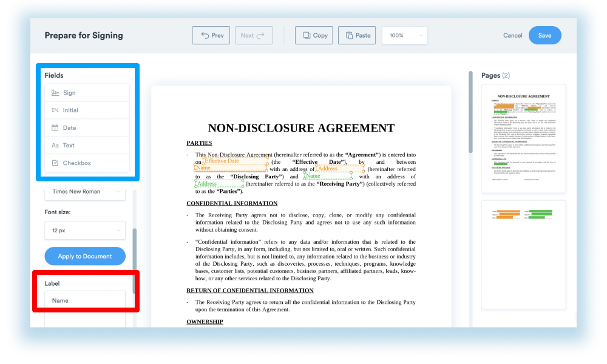607x364 pixels.
Task: Open page 1 thumbnail
Action: (x=523, y=138)
